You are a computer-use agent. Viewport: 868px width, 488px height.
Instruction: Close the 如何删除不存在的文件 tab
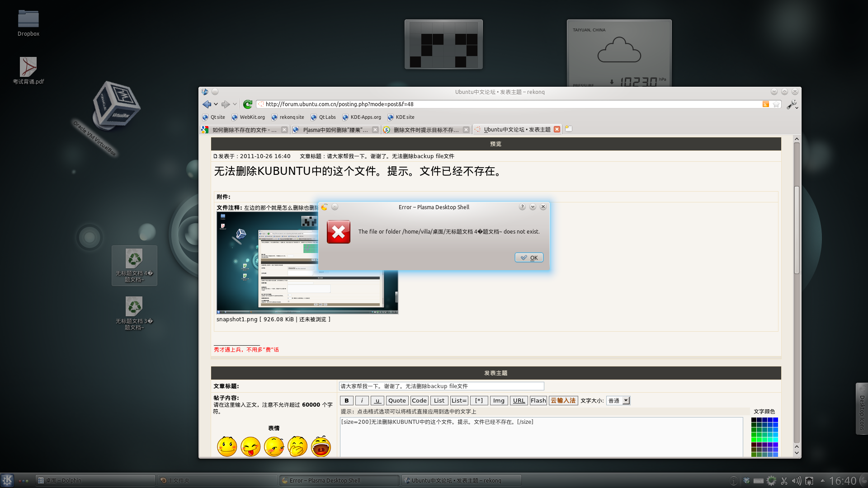(284, 130)
